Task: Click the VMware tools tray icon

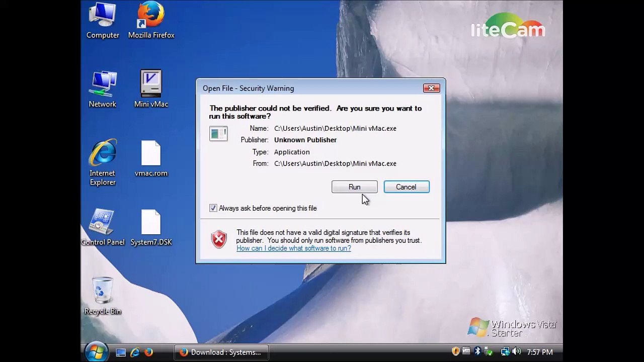Action: (466, 352)
